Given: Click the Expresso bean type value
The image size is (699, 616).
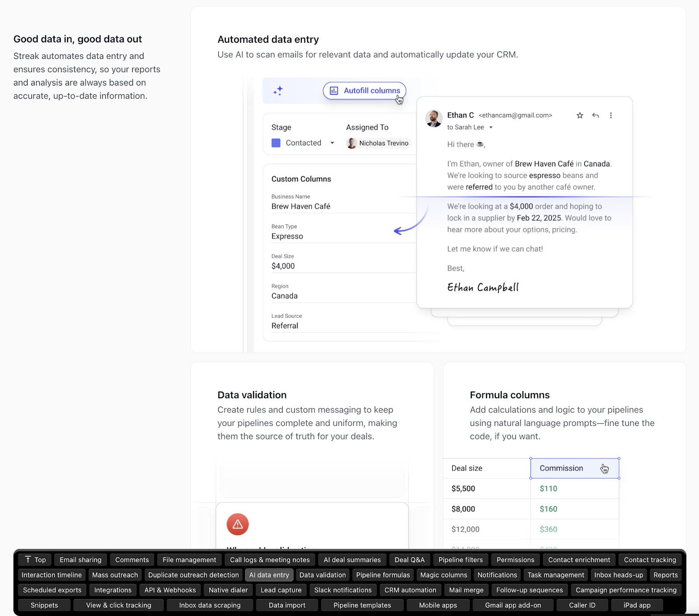Looking at the screenshot, I should 287,236.
